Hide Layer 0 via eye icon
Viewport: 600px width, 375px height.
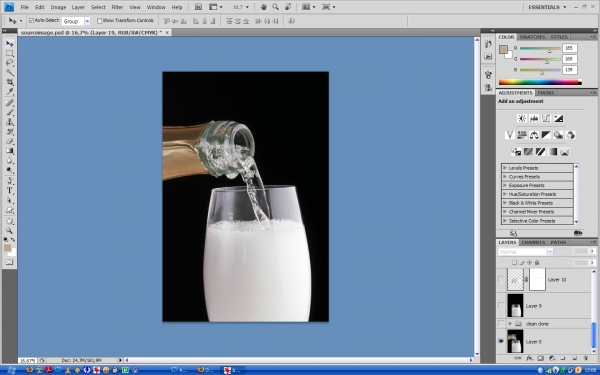(x=501, y=341)
